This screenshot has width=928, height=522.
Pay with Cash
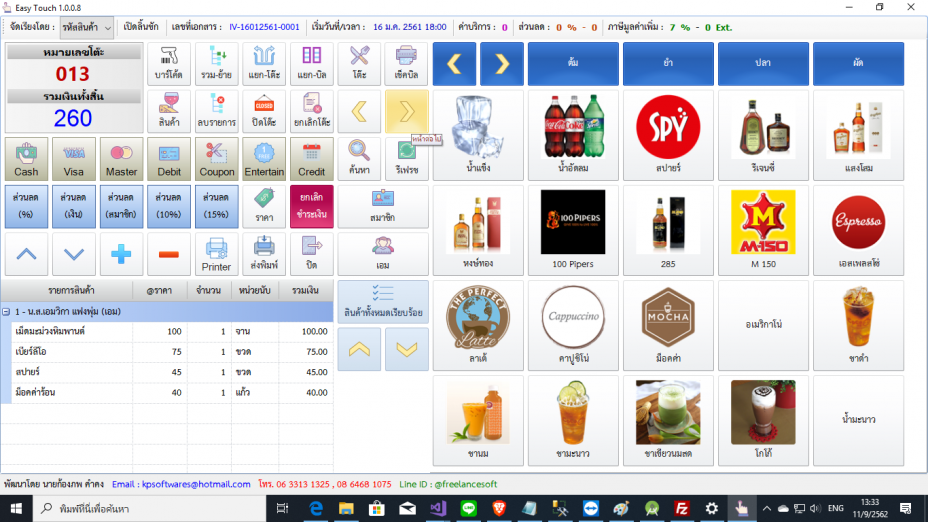click(26, 159)
